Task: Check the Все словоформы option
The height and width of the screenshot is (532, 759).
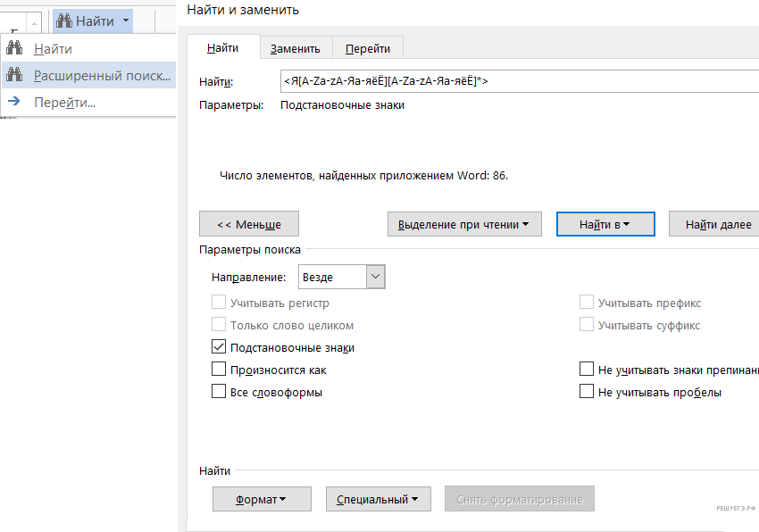Action: click(219, 392)
